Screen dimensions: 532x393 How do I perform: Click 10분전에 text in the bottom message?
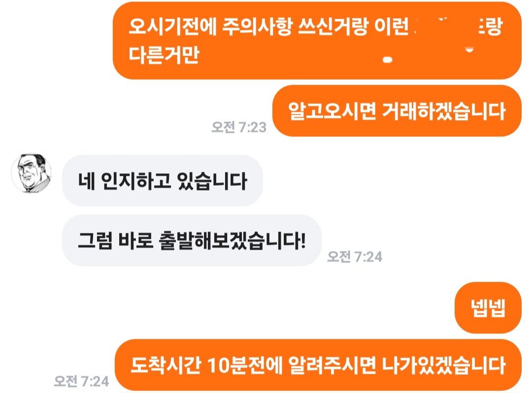coord(245,365)
